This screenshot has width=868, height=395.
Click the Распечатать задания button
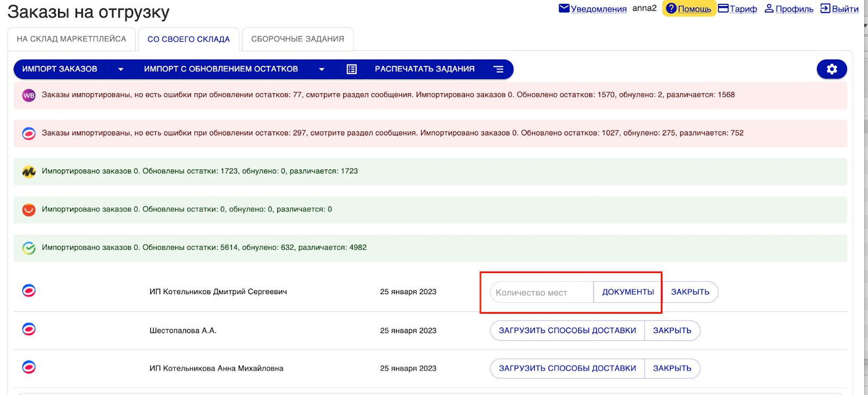425,69
